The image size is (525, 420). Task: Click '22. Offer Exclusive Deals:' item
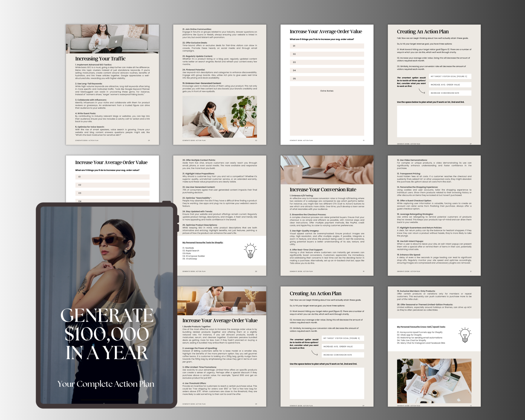click(195, 43)
